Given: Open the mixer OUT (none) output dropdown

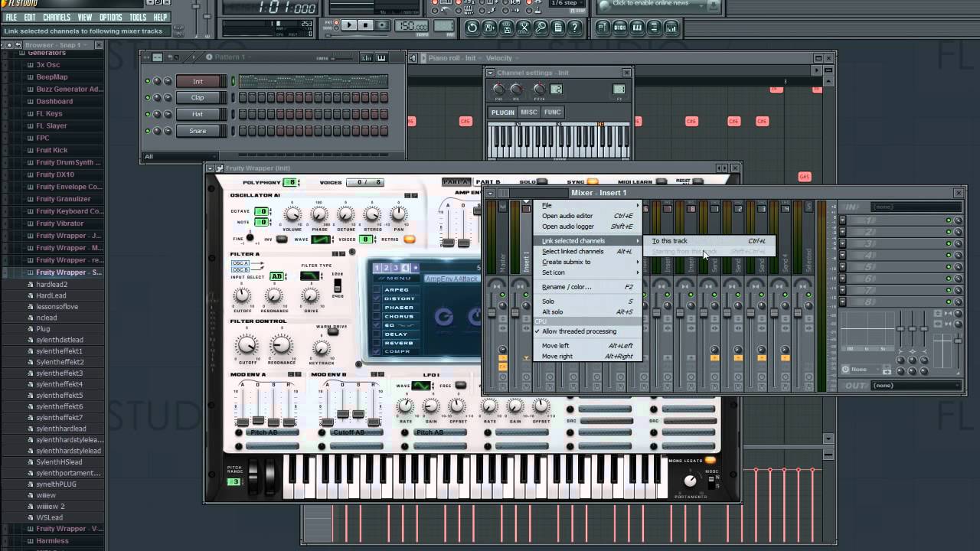Looking at the screenshot, I should click(x=916, y=386).
